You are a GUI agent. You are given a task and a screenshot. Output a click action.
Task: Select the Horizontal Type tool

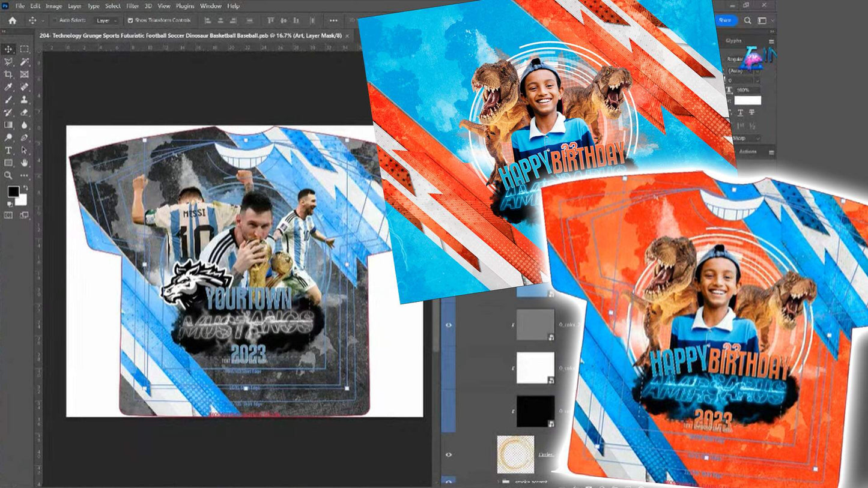tap(9, 150)
